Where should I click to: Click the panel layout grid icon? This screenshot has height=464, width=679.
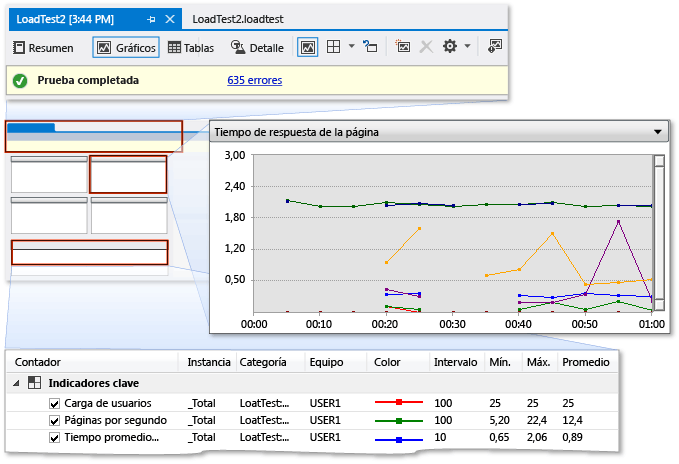(x=335, y=47)
